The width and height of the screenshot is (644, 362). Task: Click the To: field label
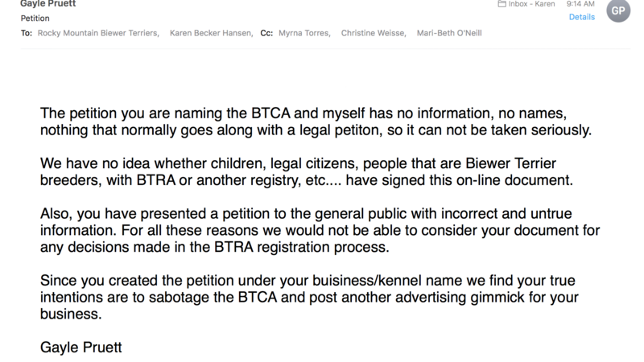27,33
